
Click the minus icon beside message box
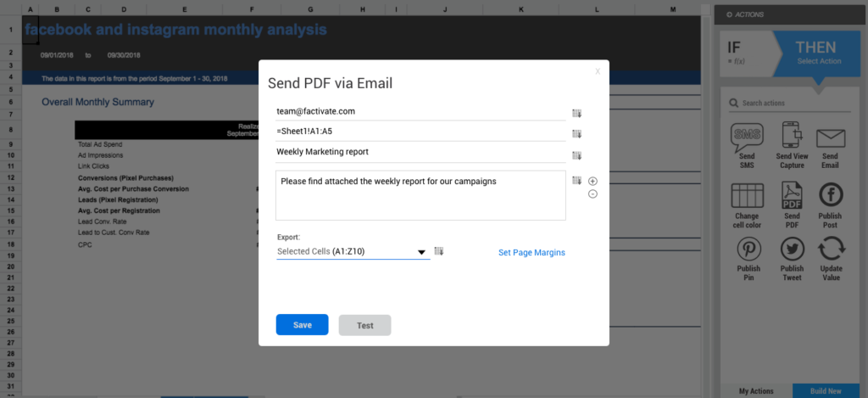click(593, 194)
